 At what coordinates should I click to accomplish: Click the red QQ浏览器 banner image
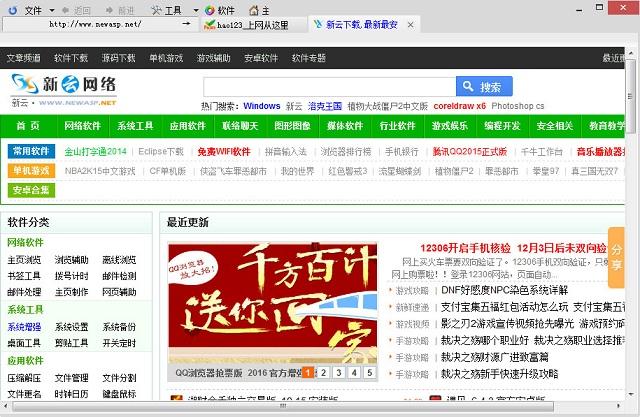click(x=273, y=303)
